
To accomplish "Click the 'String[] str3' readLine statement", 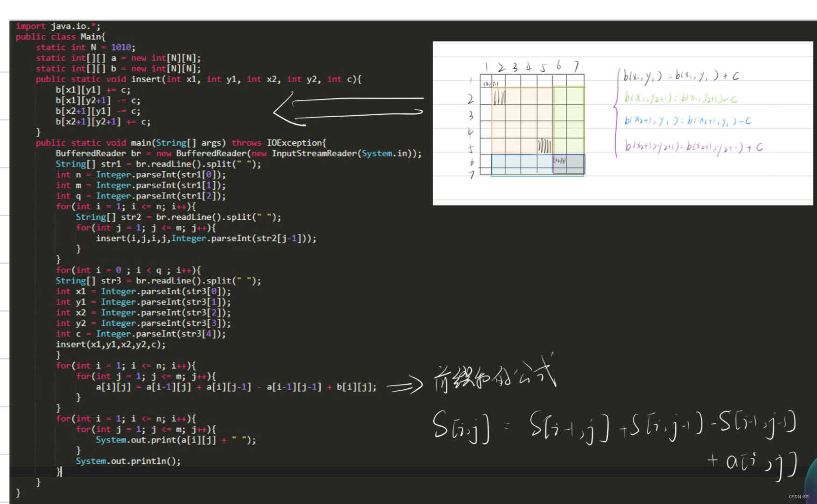I will 158,281.
